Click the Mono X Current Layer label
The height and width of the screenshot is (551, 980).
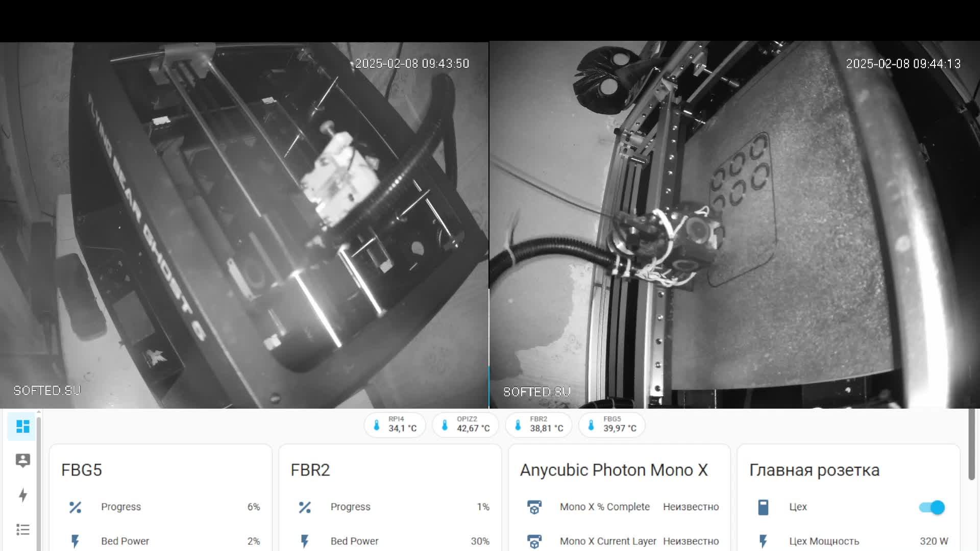pyautogui.click(x=608, y=541)
